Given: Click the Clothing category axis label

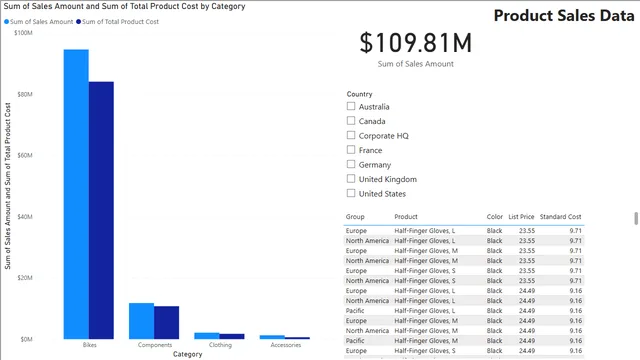Looking at the screenshot, I should pyautogui.click(x=220, y=345).
